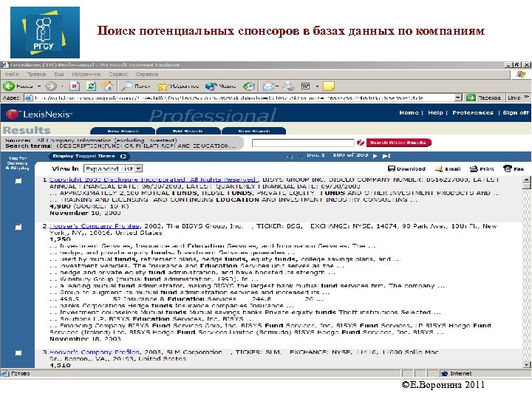Click the Print results icon
The image size is (532, 399).
tap(474, 168)
